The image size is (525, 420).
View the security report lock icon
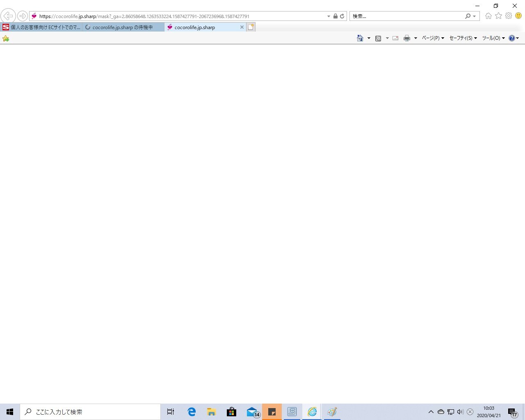coord(336,16)
